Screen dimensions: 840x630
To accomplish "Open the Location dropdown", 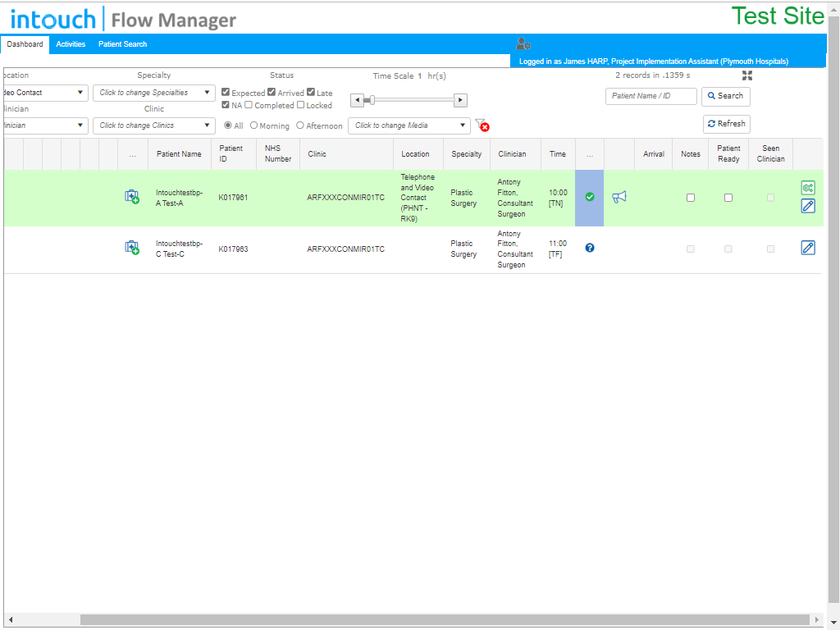I will click(45, 93).
